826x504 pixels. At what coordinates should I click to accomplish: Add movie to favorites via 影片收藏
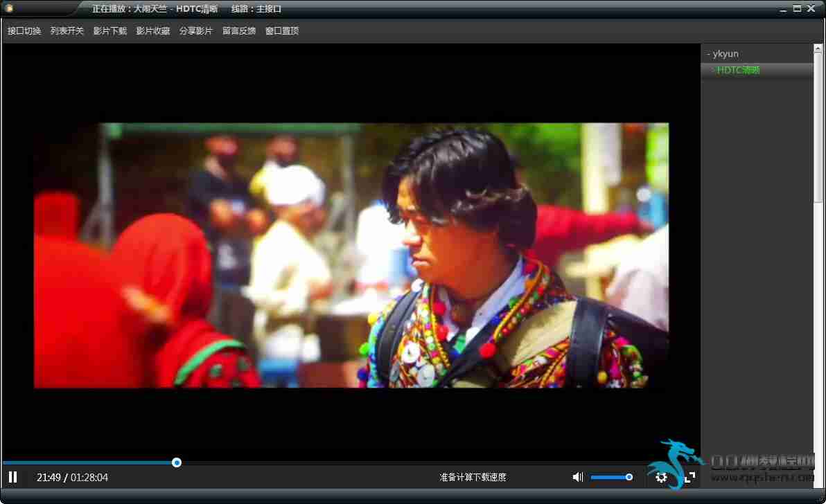pos(152,31)
